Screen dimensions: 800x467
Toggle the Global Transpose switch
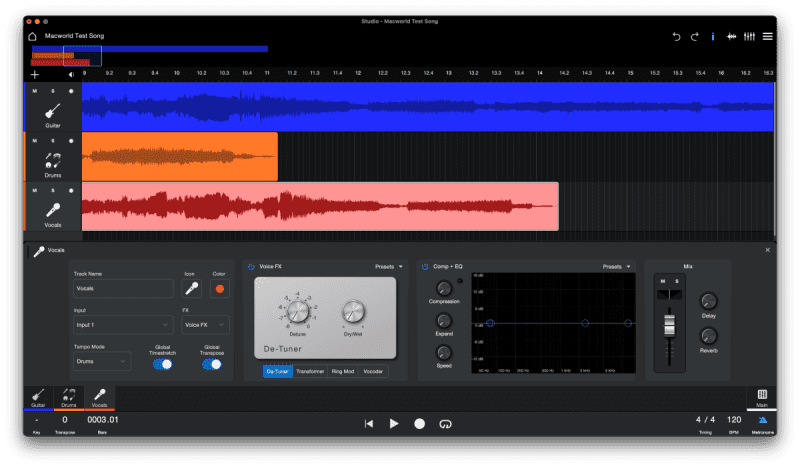pos(212,364)
